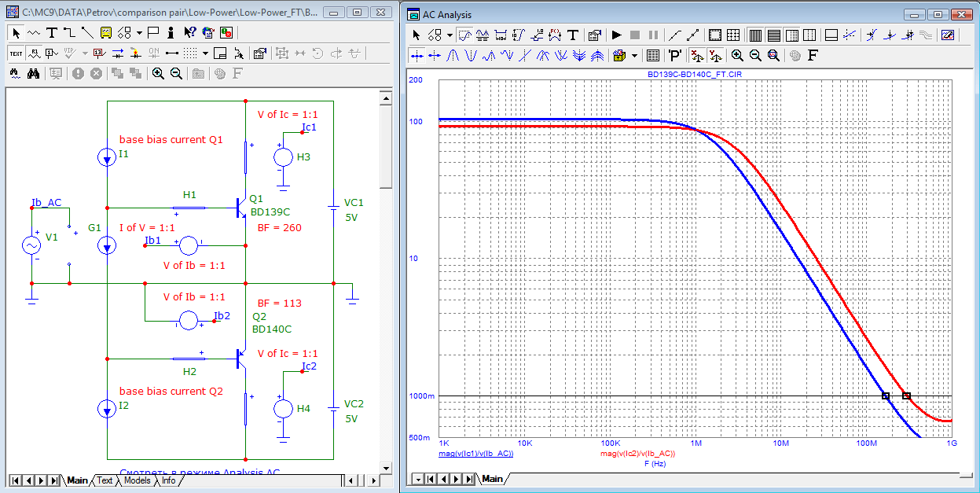
Task: Activate the Text mode tool in schematic toolbar
Action: 51,32
